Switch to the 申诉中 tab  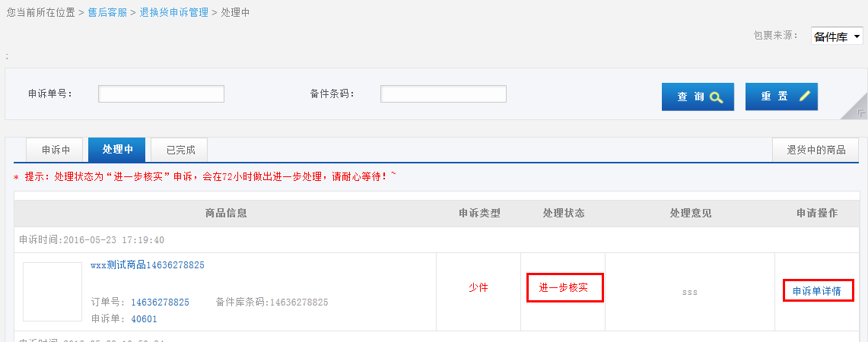pos(56,150)
